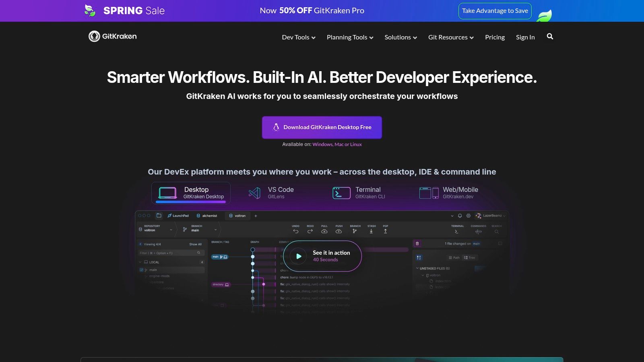
Task: Click the Pull icon in app toolbar
Action: pyautogui.click(x=324, y=231)
